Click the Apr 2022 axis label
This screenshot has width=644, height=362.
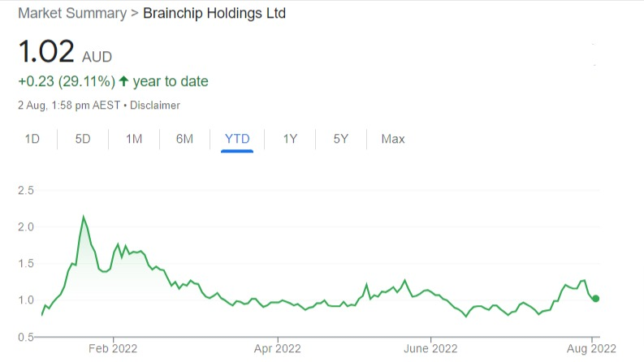coord(278,351)
